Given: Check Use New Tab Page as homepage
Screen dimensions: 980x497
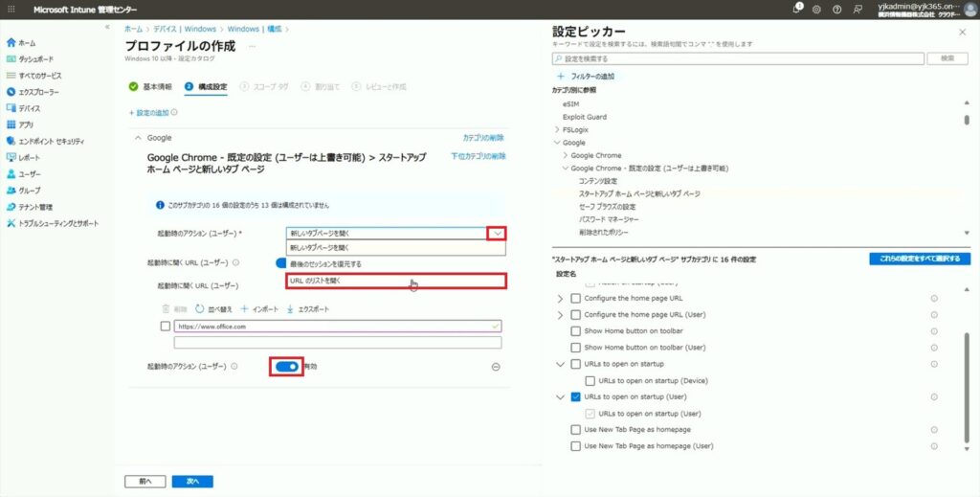Looking at the screenshot, I should (575, 430).
